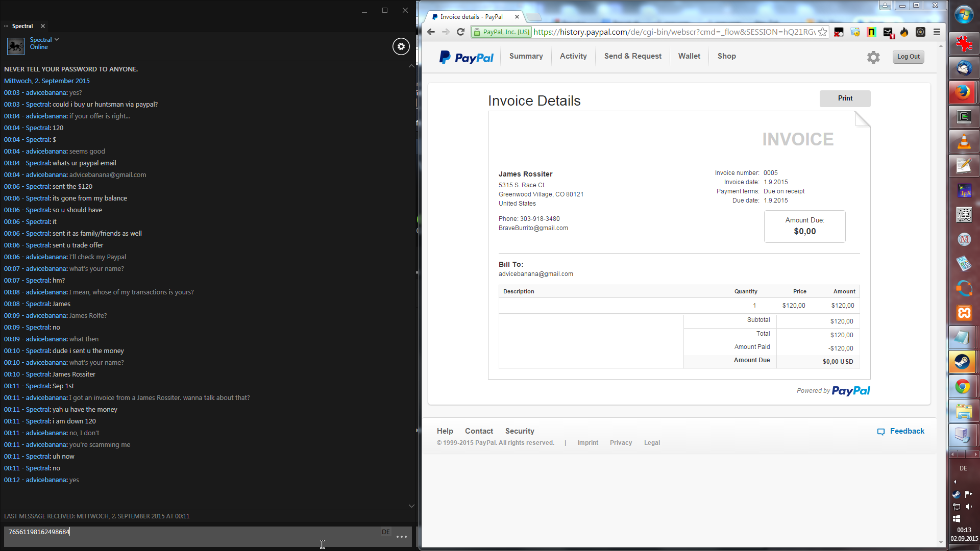Open the Feedback link
980x551 pixels.
coord(906,431)
